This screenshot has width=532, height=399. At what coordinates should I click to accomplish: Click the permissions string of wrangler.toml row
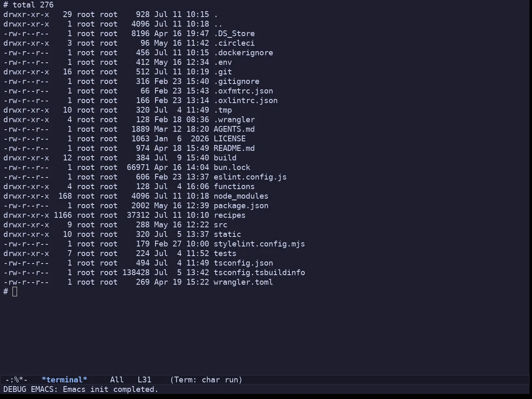(26, 282)
